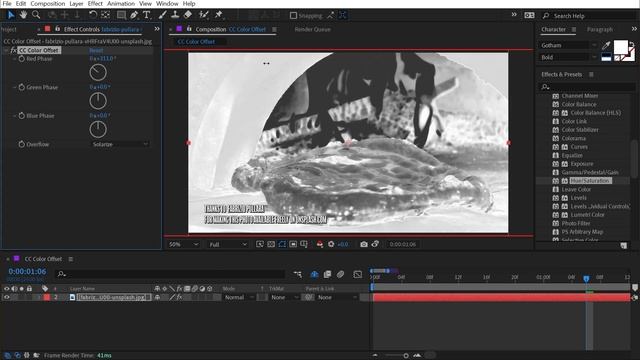The width and height of the screenshot is (640, 360).
Task: Click the reset exposure icon
Action: tap(331, 244)
